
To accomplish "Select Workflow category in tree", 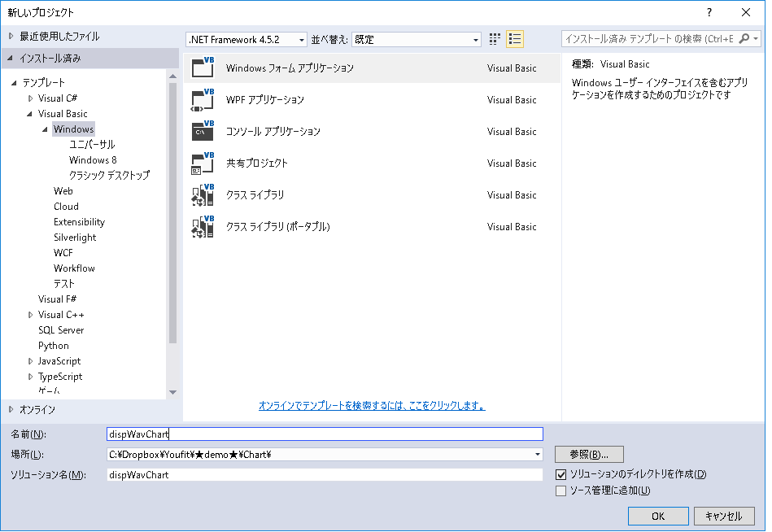I will 74,268.
